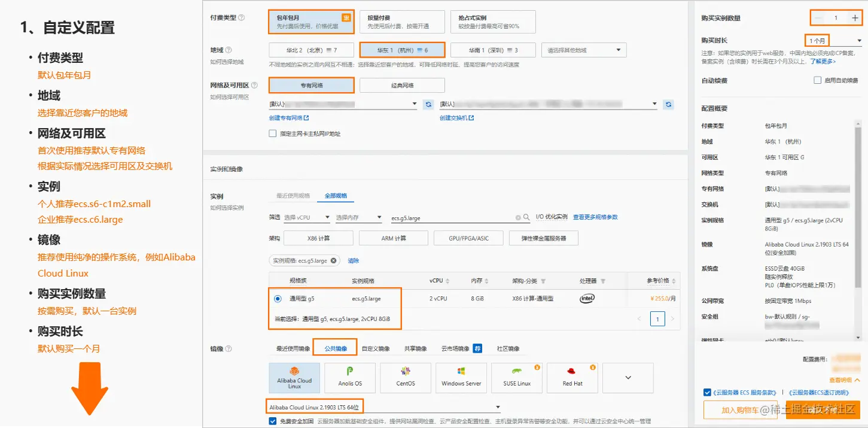Clear the ecs.g5.large search text
The width and height of the screenshot is (868, 428).
click(x=518, y=218)
